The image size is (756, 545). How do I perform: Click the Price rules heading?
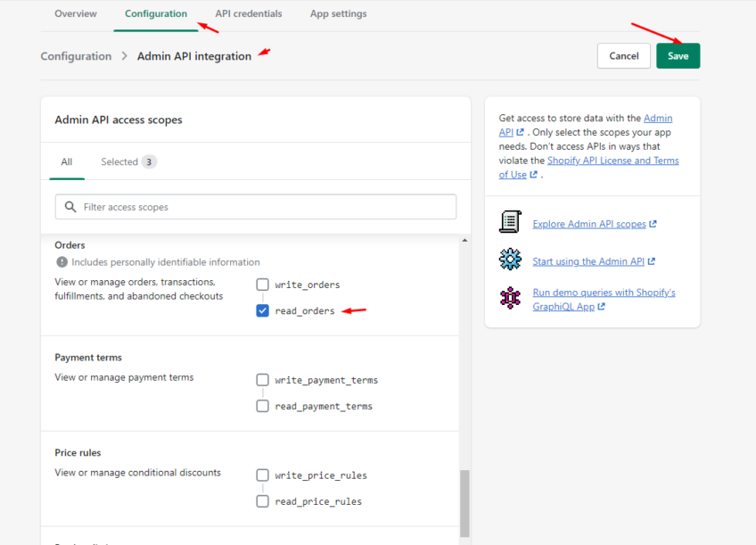point(78,452)
